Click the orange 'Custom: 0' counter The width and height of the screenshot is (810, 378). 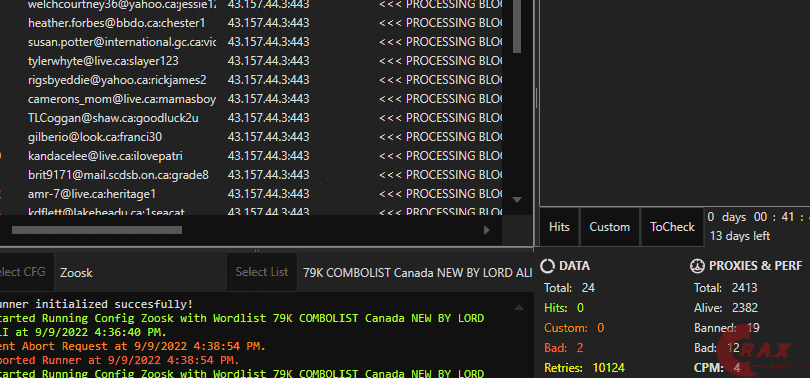(x=574, y=328)
